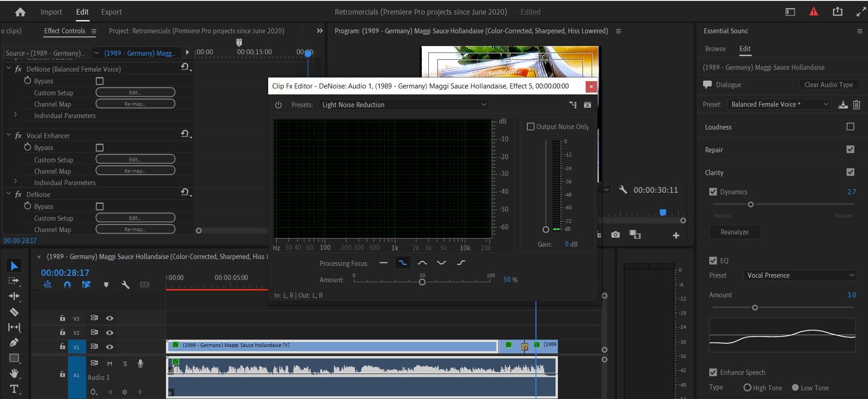Select the Type tool
The width and height of the screenshot is (868, 399).
click(x=14, y=389)
